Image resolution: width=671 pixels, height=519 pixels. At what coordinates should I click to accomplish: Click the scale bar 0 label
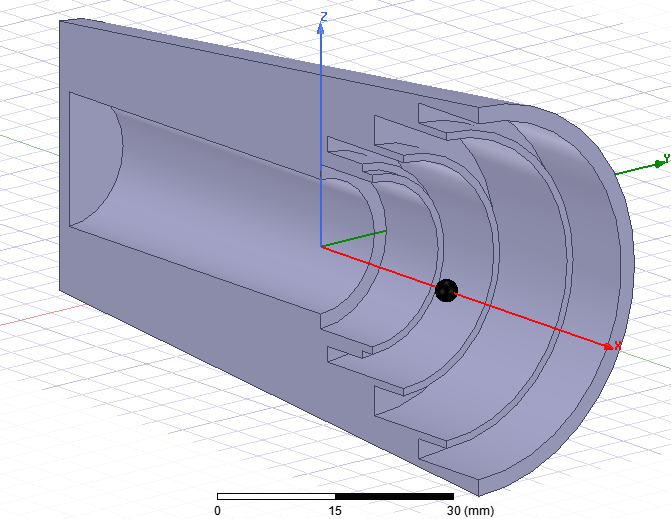pos(217,510)
